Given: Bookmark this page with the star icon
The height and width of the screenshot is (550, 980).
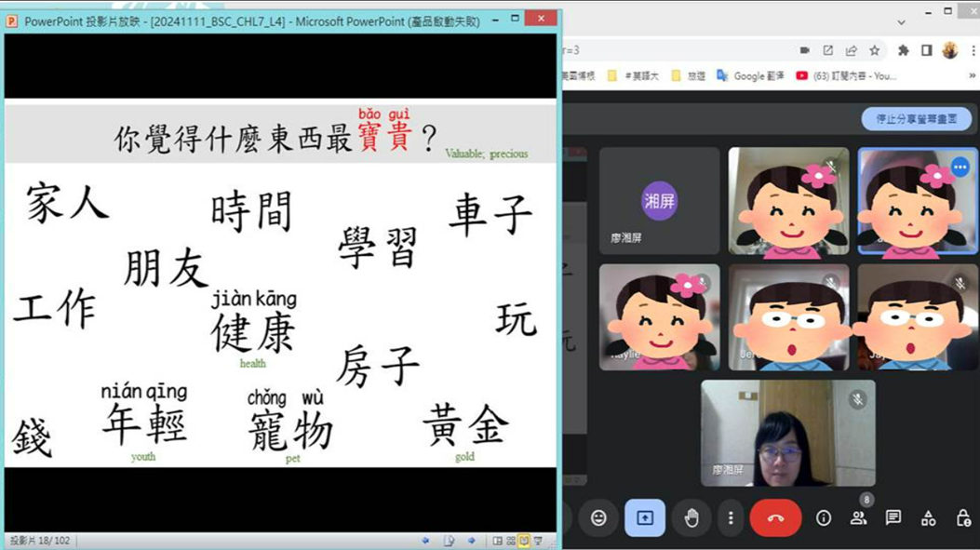Looking at the screenshot, I should point(875,50).
